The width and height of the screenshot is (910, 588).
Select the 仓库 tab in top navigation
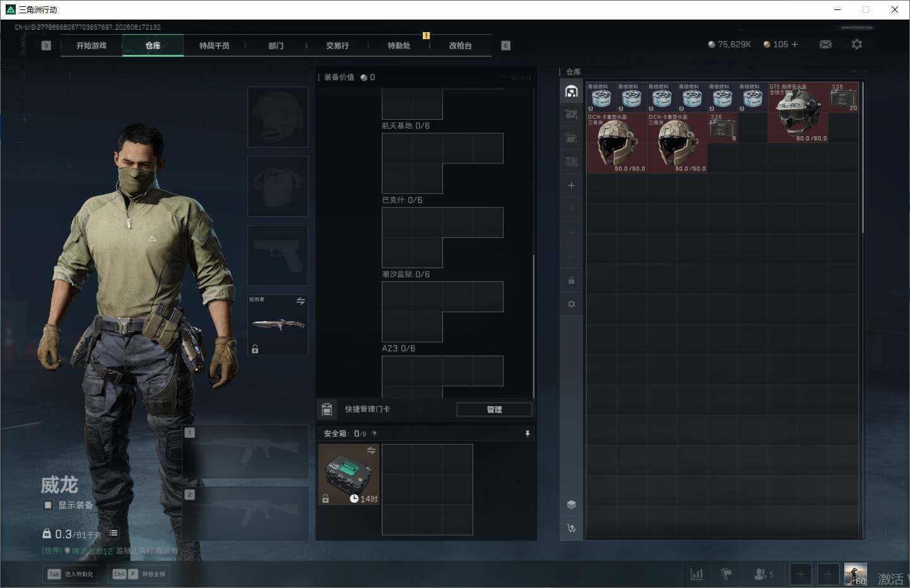coord(153,45)
